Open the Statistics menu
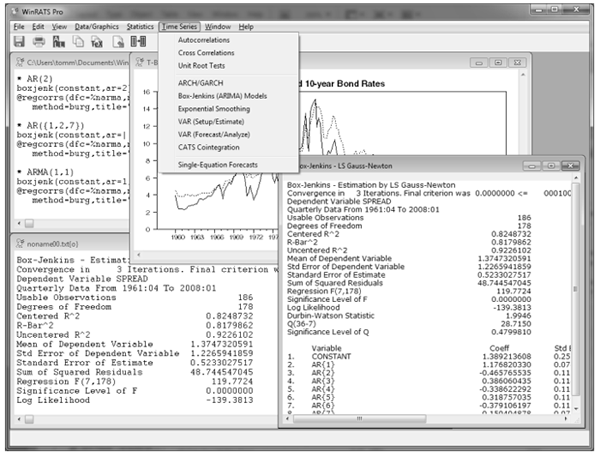This screenshot has width=600, height=457. point(140,26)
